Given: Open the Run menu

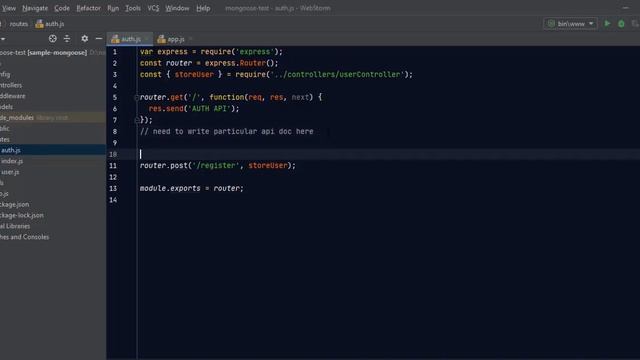Looking at the screenshot, I should tap(113, 8).
